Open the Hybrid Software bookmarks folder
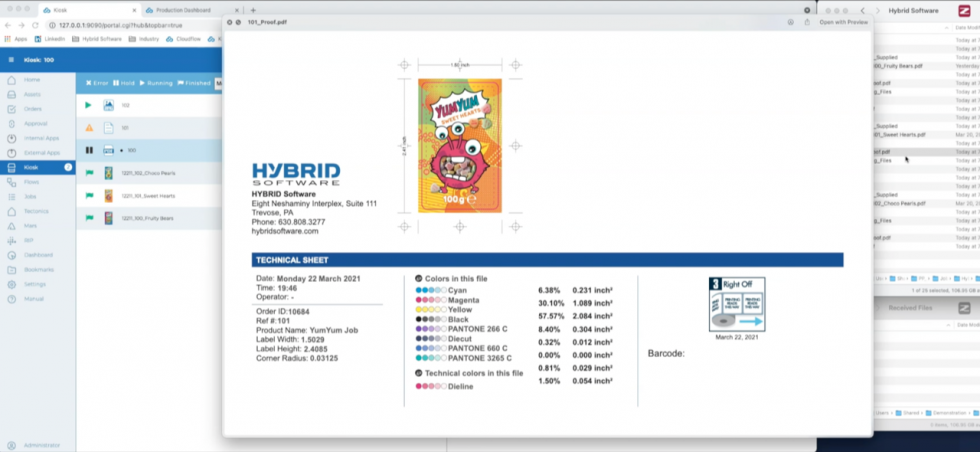 point(98,39)
